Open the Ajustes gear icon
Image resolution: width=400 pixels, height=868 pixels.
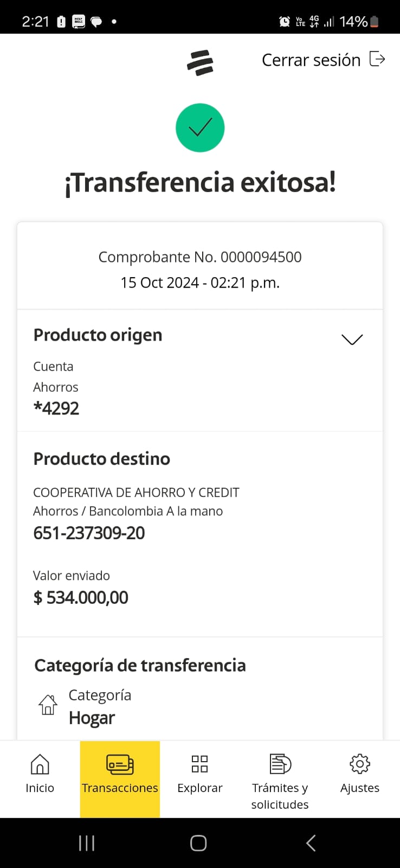(x=360, y=764)
